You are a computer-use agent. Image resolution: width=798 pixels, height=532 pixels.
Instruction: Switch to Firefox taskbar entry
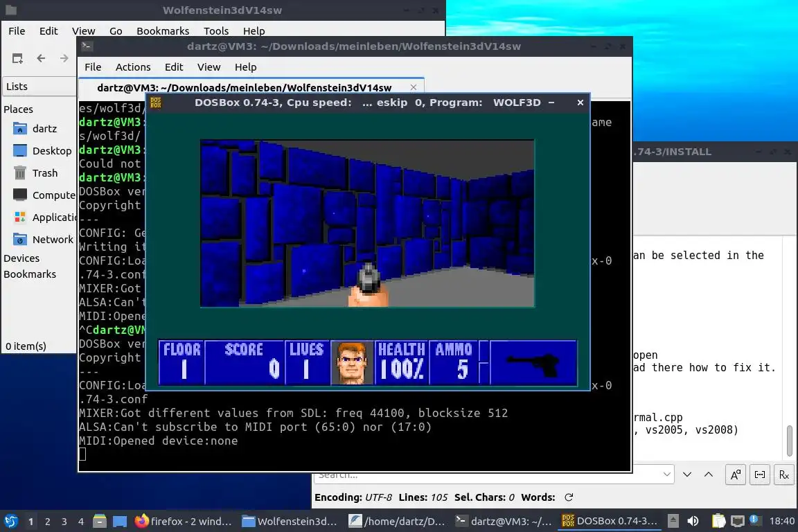[183, 521]
